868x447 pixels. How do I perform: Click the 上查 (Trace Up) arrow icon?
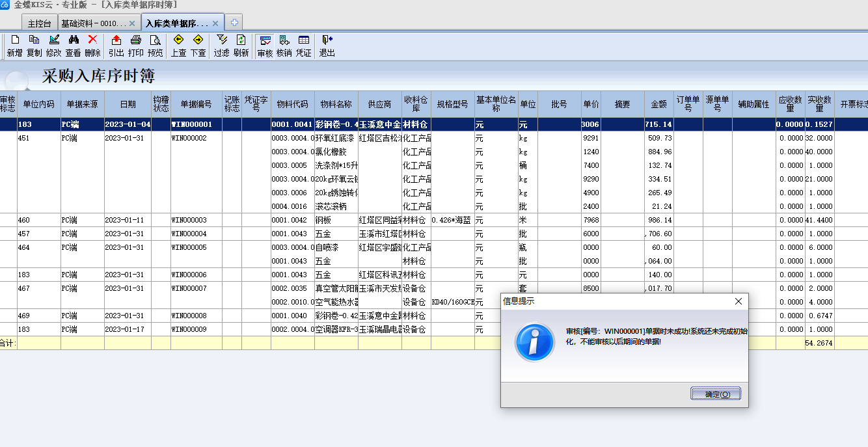coord(179,46)
